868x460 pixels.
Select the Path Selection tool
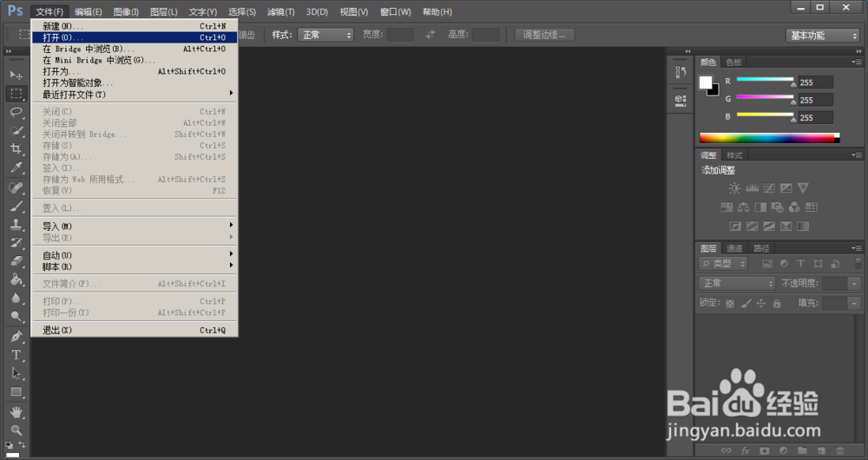tap(16, 373)
